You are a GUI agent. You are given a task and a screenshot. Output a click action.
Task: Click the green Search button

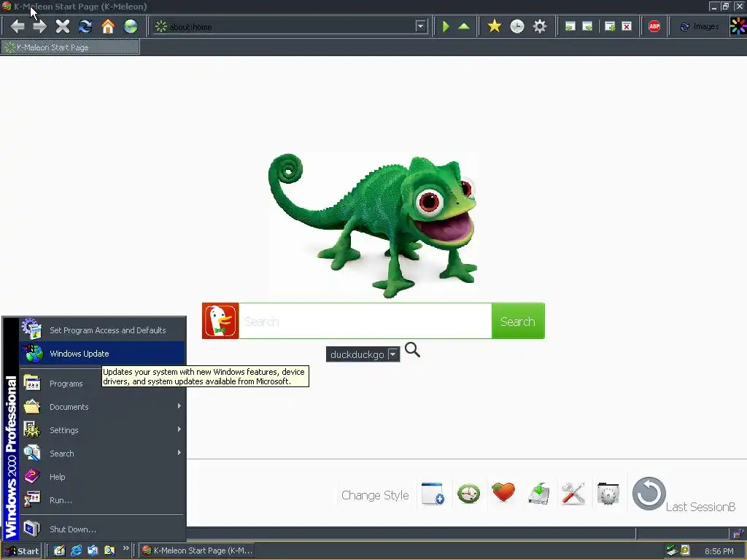point(518,321)
